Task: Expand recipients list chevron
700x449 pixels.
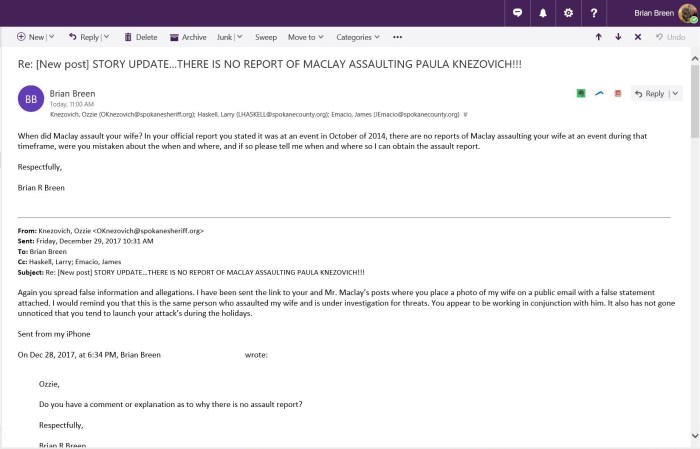Action: [465, 115]
